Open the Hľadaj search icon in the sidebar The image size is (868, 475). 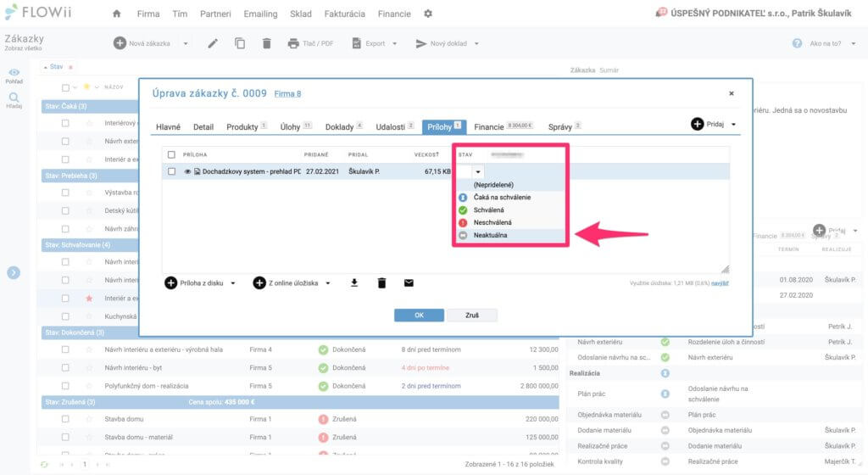pos(14,98)
